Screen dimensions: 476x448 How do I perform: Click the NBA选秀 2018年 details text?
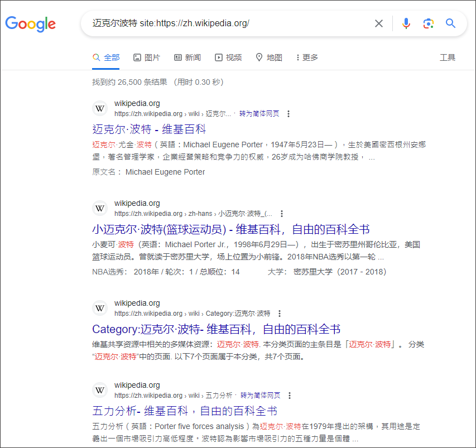coord(166,272)
